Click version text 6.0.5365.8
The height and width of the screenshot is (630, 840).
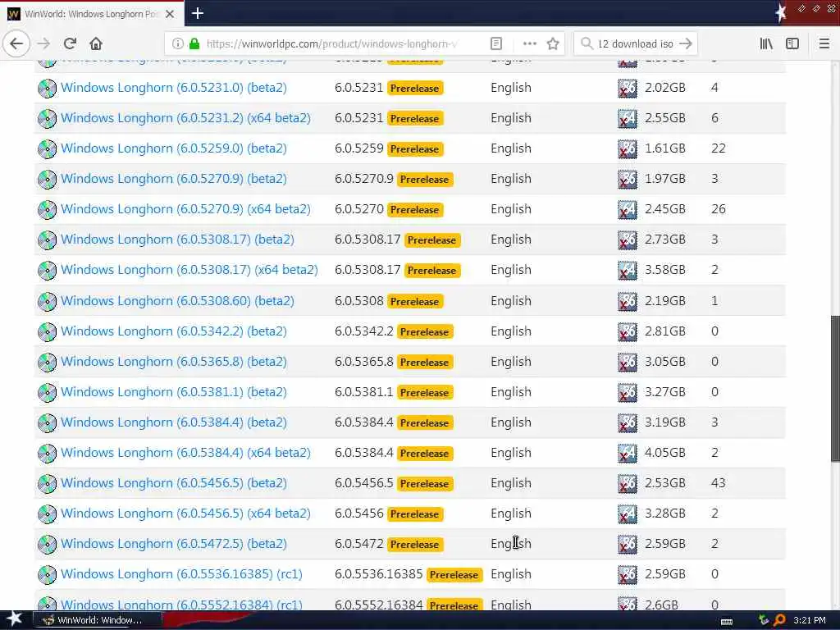[x=363, y=362]
